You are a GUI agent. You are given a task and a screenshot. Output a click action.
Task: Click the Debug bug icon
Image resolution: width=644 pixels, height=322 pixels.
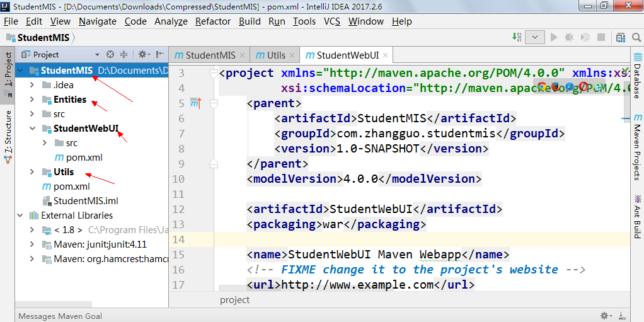569,37
